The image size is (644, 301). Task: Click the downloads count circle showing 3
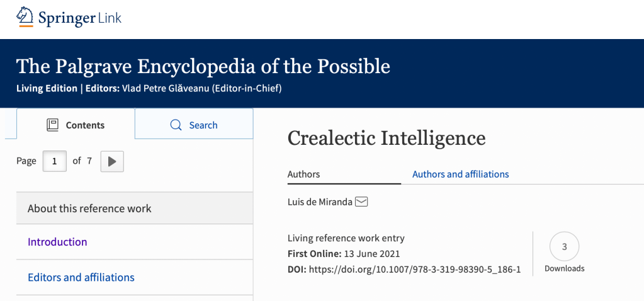pyautogui.click(x=564, y=247)
